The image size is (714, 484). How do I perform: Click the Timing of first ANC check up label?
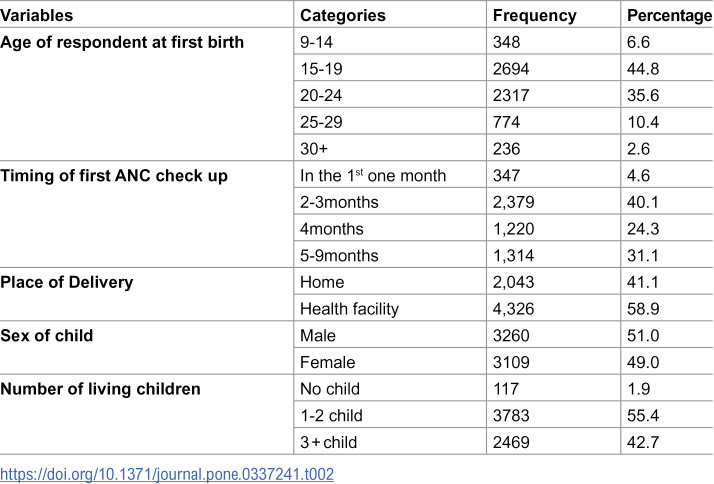coord(114,176)
